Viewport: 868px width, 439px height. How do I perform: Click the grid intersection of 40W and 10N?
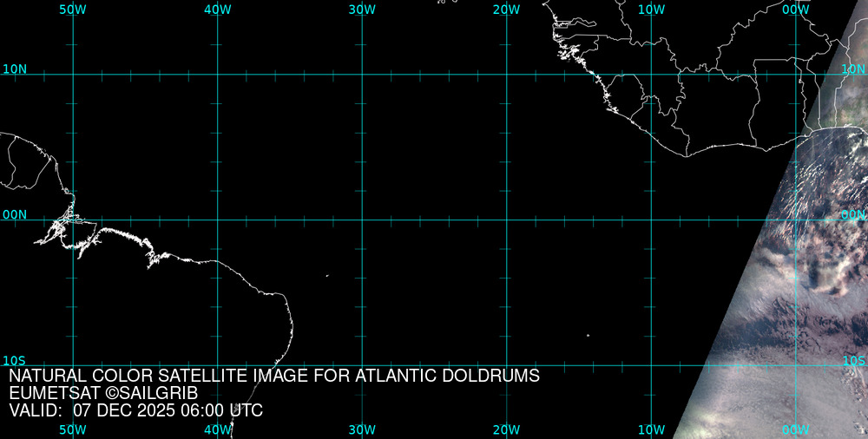[217, 74]
